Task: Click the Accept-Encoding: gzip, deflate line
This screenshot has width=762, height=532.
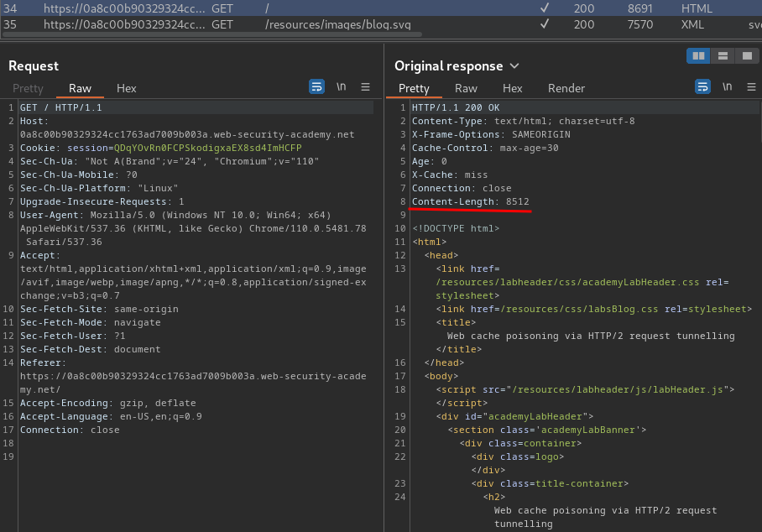Action: (x=108, y=404)
